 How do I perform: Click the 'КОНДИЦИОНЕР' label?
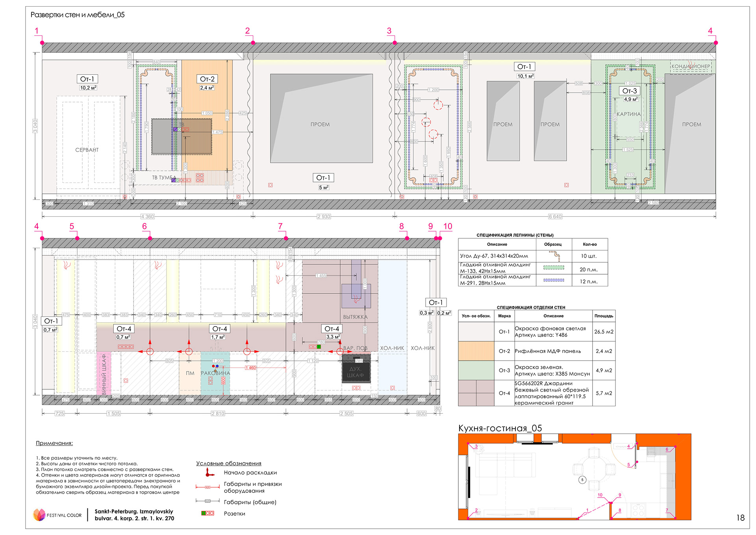691,67
